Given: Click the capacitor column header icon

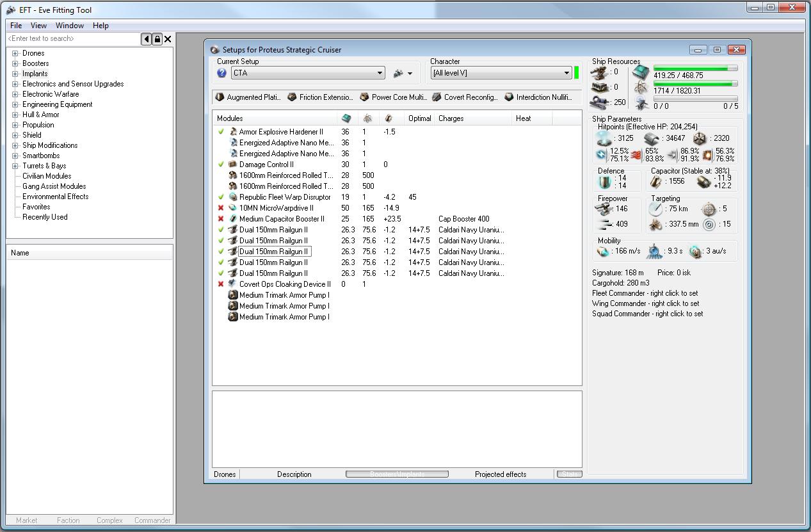Looking at the screenshot, I should pyautogui.click(x=389, y=118).
